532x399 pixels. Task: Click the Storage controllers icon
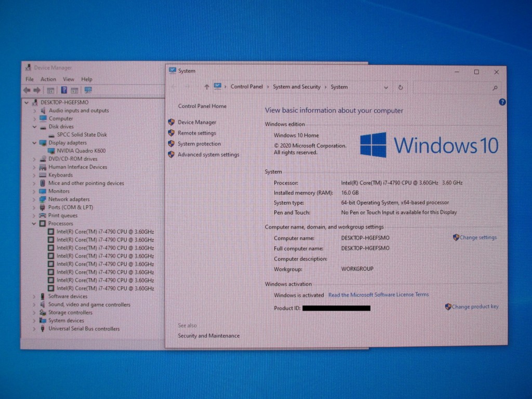tap(43, 312)
